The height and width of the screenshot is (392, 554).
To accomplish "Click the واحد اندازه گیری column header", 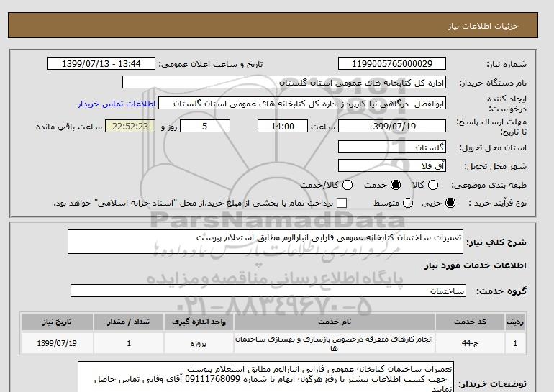I will [199, 322].
